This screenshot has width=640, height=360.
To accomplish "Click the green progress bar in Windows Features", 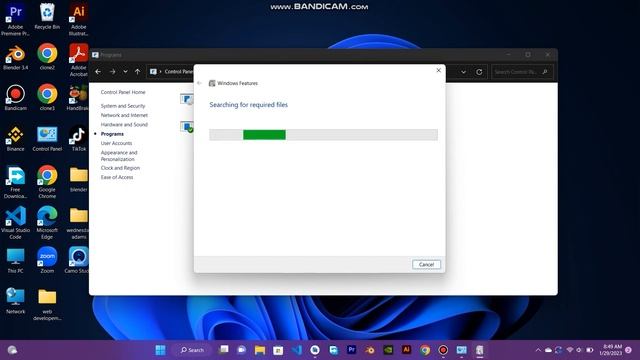I will pyautogui.click(x=264, y=135).
